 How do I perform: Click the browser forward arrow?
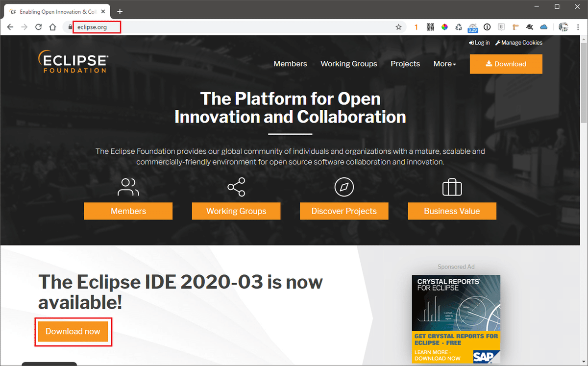24,27
